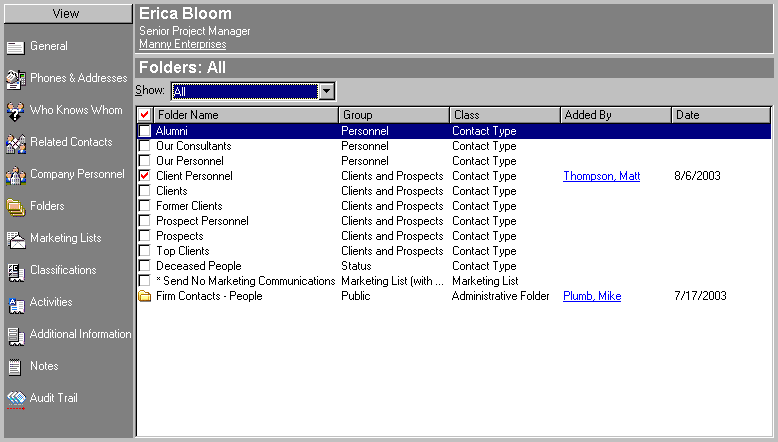
Task: Check the Alumni folder checkbox
Action: [x=145, y=131]
